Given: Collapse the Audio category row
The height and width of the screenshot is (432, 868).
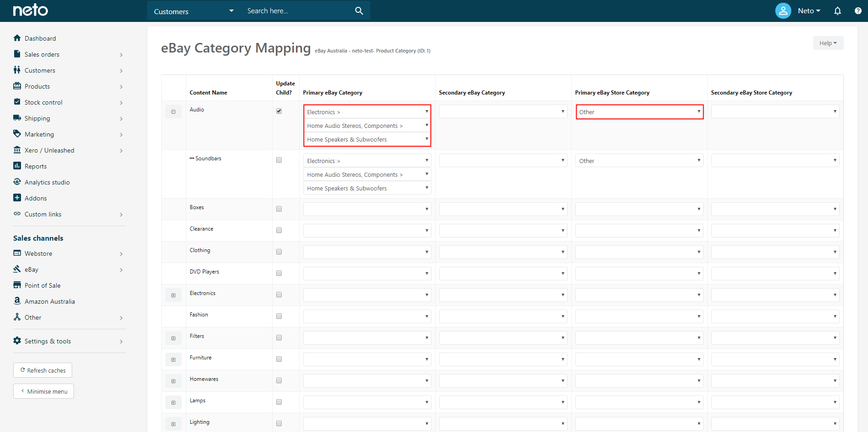Looking at the screenshot, I should pyautogui.click(x=174, y=111).
